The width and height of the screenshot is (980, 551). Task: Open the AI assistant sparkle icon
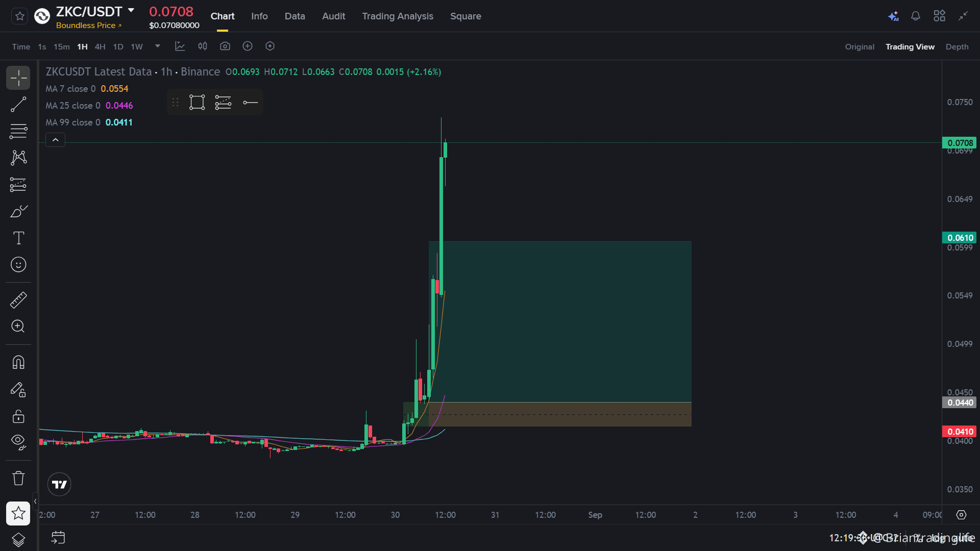click(893, 16)
